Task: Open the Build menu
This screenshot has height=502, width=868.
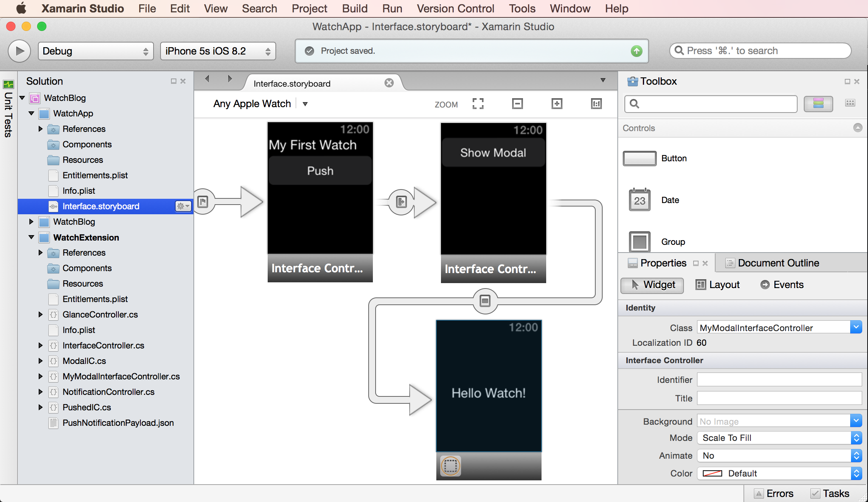Action: click(354, 9)
